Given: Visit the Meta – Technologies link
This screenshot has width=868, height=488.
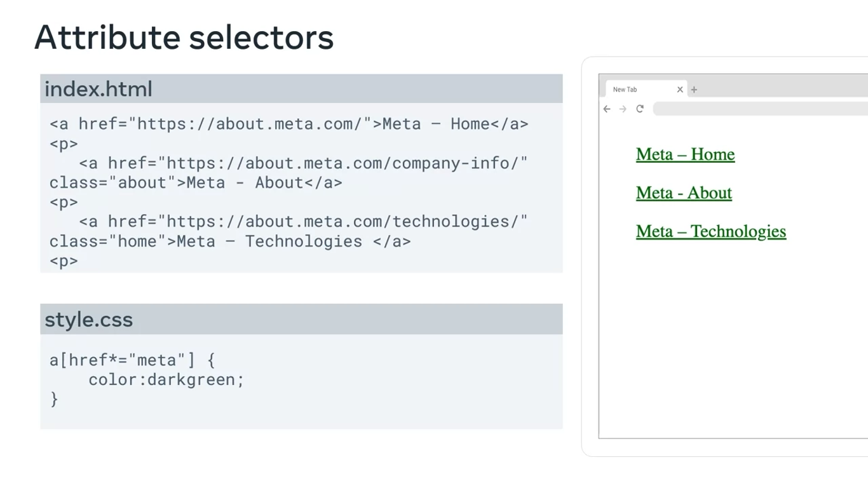Looking at the screenshot, I should pyautogui.click(x=710, y=231).
